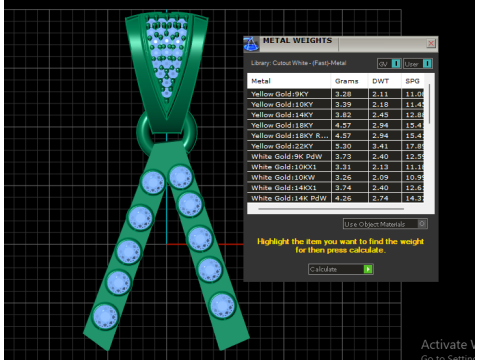Click the Library: Cutout White label
The image size is (480, 360).
tap(298, 63)
